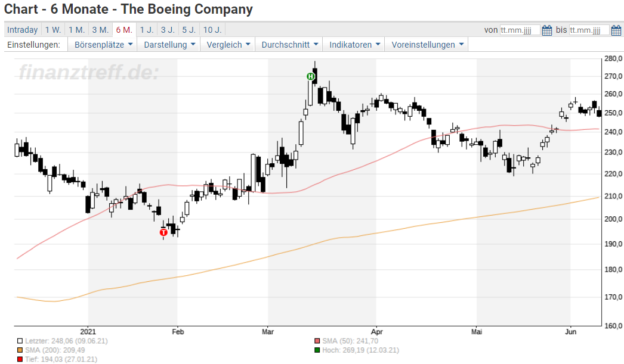The height and width of the screenshot is (364, 624).
Task: Select the 1 J. timeframe tab
Action: pos(146,30)
